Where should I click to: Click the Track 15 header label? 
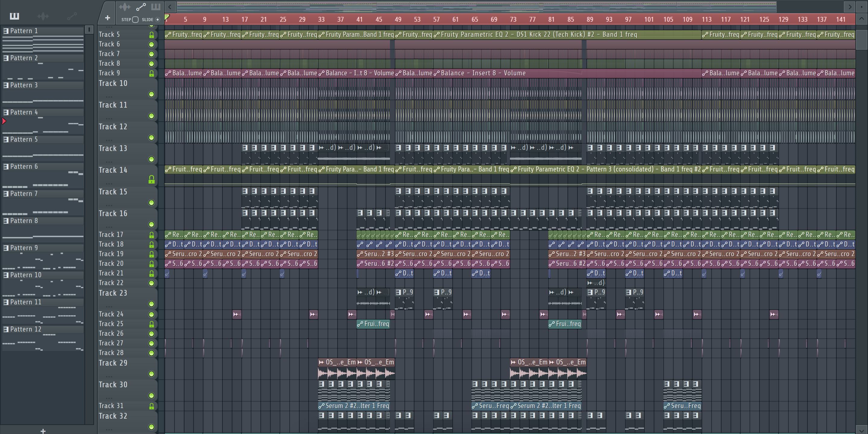point(113,192)
